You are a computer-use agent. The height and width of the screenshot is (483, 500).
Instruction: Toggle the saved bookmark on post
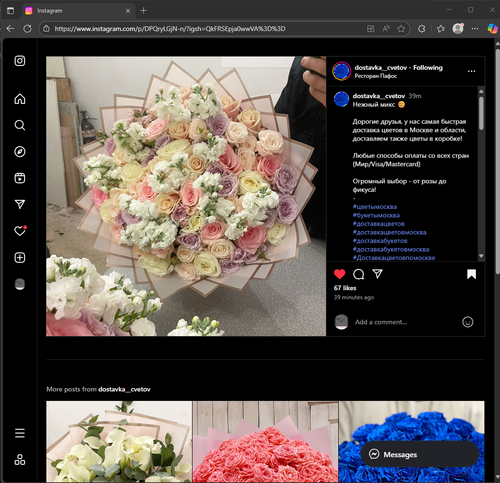(471, 274)
